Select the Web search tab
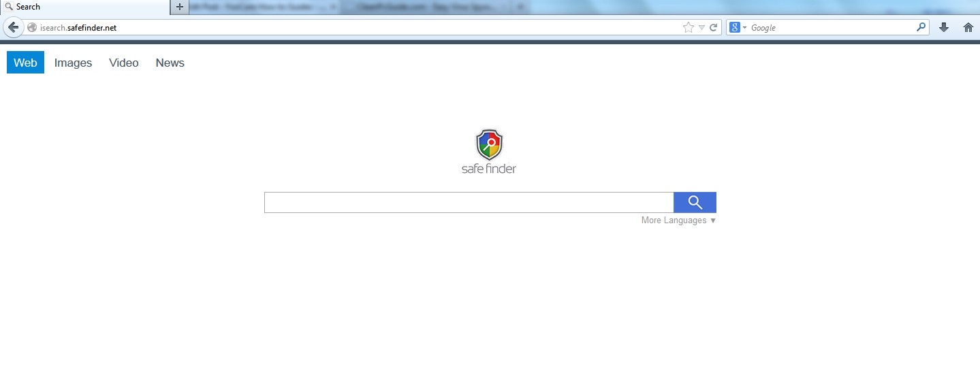The width and height of the screenshot is (980, 392). click(25, 63)
